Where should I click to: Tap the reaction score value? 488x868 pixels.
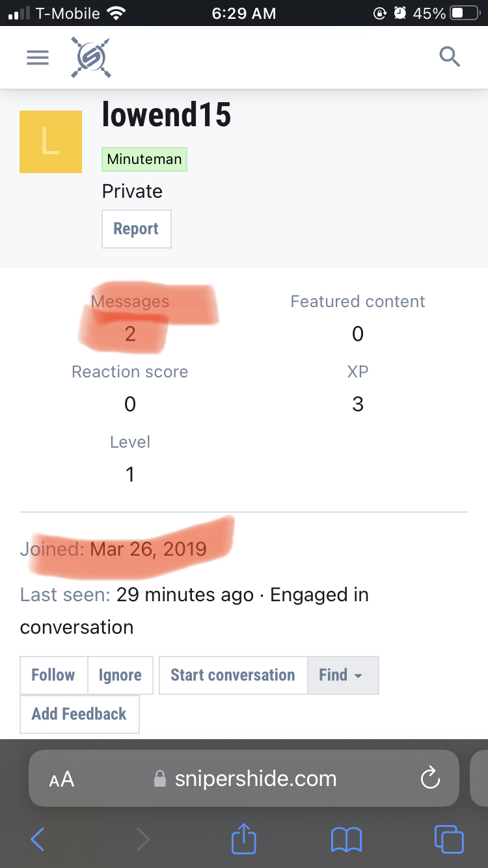tap(130, 404)
